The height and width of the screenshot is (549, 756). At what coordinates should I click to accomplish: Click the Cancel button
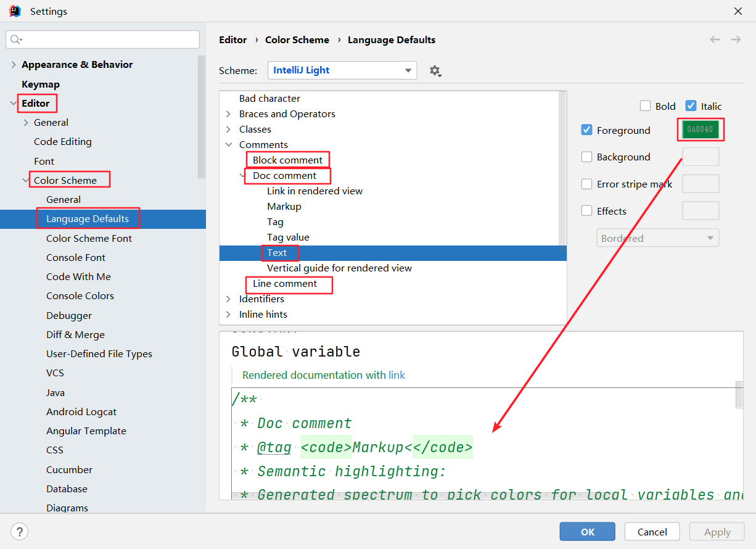652,532
